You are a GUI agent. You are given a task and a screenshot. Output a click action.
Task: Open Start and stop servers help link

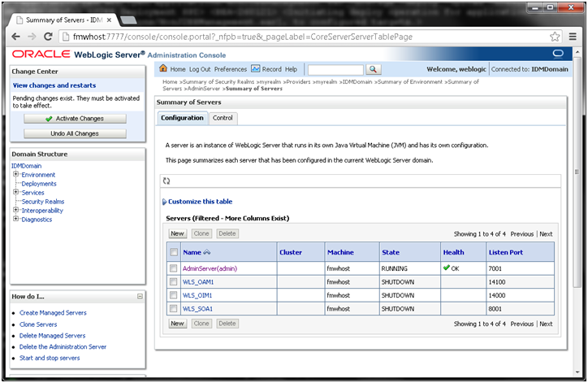pos(50,359)
